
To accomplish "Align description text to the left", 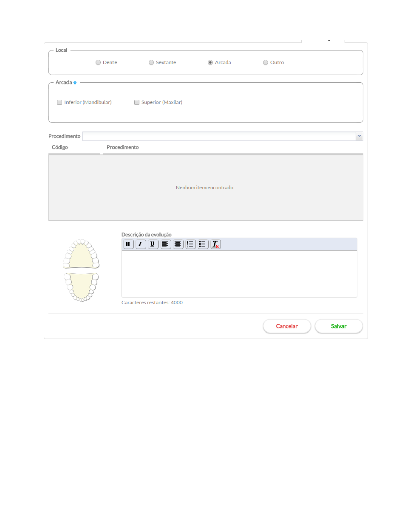I will (x=165, y=244).
